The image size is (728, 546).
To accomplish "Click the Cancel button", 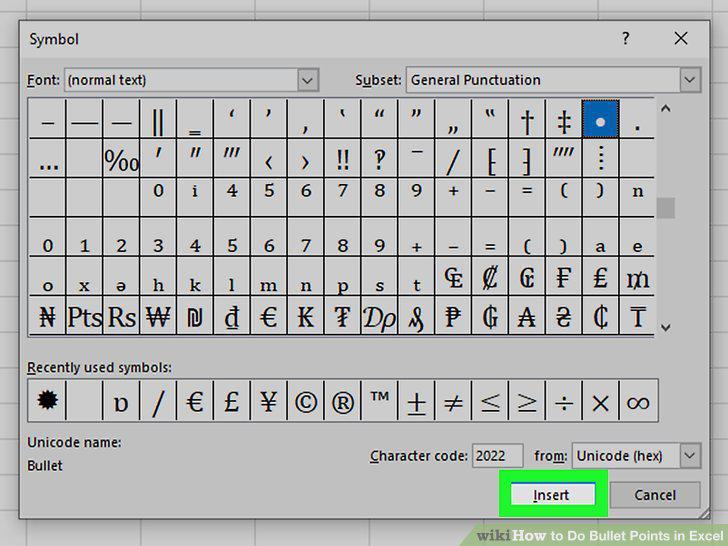I will [655, 495].
